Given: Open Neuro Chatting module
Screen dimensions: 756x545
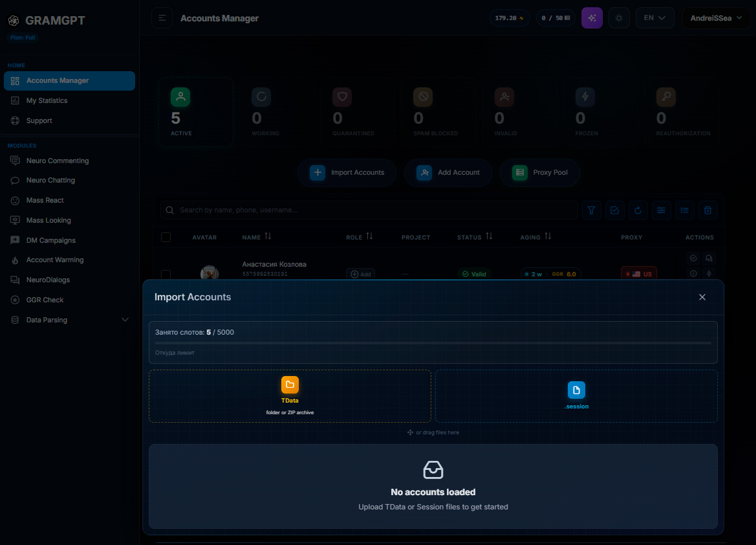Looking at the screenshot, I should [x=69, y=180].
